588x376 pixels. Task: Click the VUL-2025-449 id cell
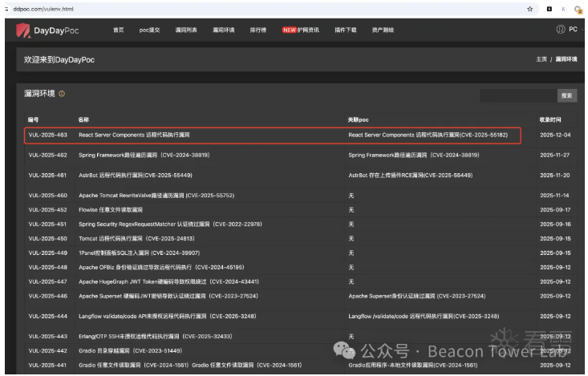pyautogui.click(x=47, y=253)
